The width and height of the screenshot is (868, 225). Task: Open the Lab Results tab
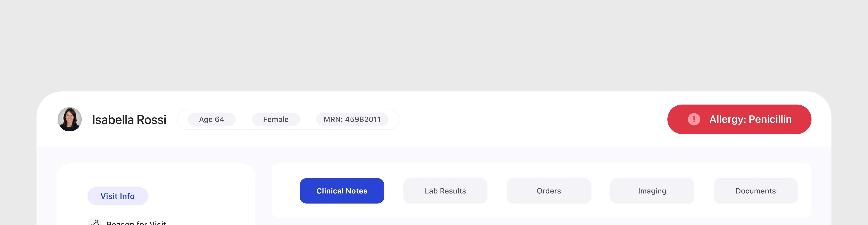[445, 191]
